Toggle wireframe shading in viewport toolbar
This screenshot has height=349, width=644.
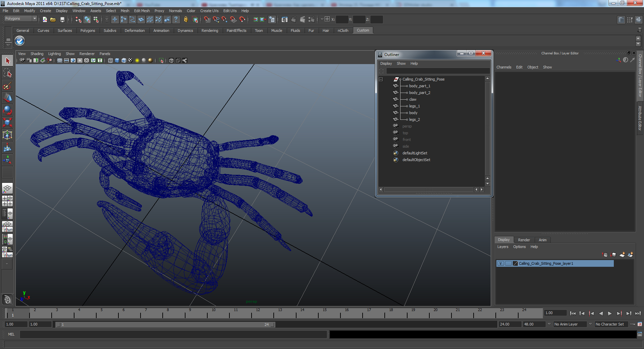110,60
